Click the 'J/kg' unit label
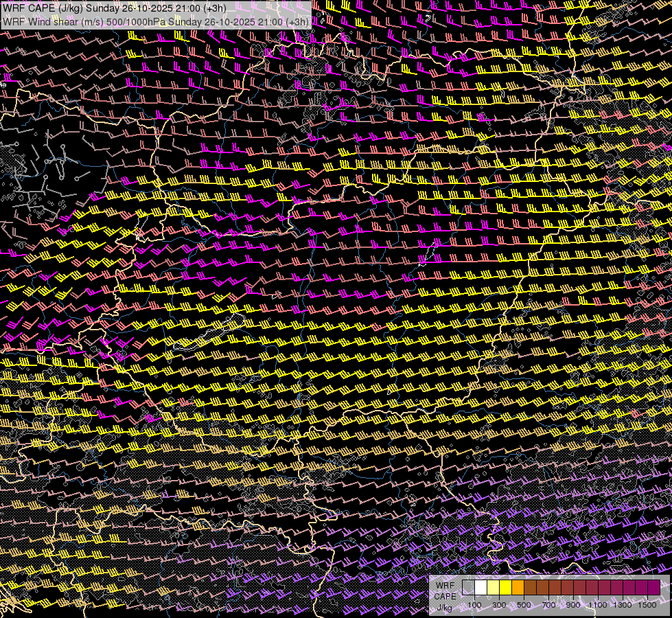Viewport: 672px width, 618px height. [x=444, y=608]
